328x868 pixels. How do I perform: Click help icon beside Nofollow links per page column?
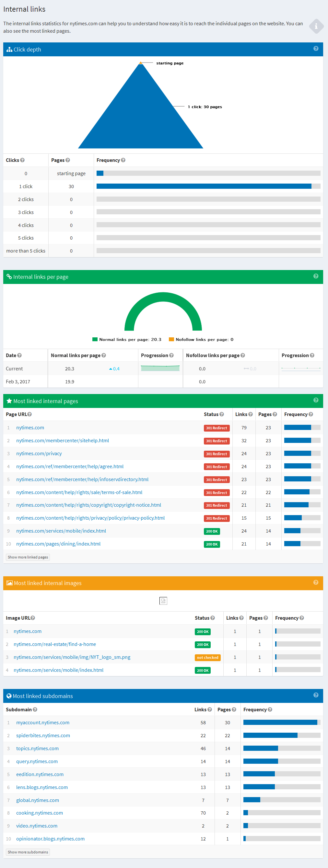243,355
